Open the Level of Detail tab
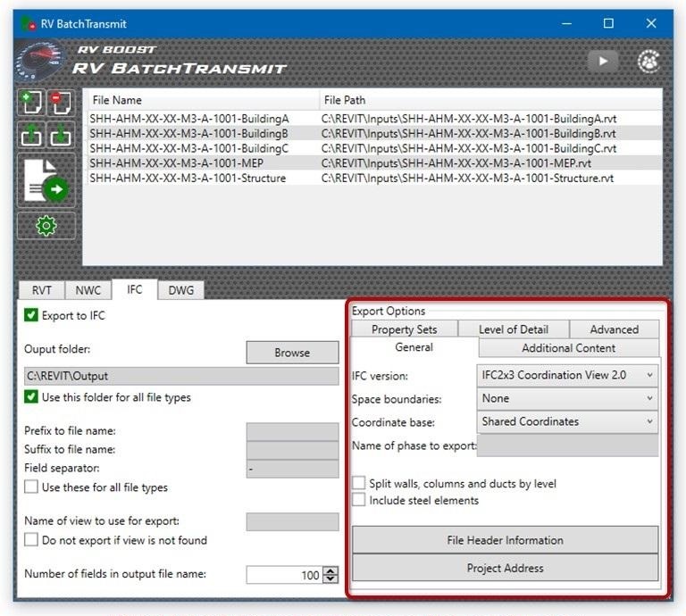Image resolution: width=686 pixels, height=616 pixels. point(514,329)
